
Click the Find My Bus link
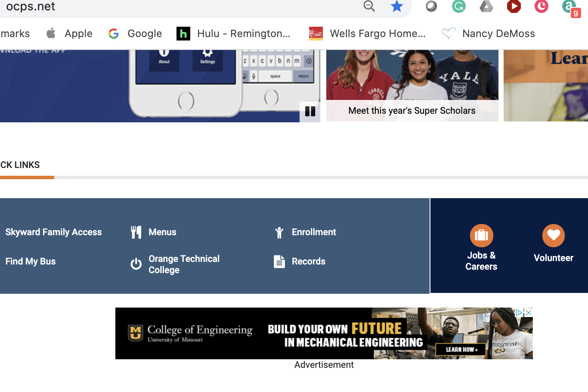click(x=31, y=261)
